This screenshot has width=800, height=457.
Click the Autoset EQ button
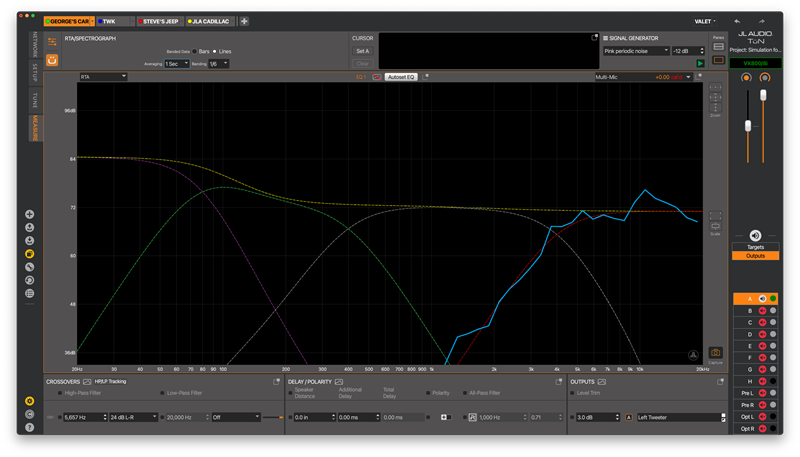(402, 76)
